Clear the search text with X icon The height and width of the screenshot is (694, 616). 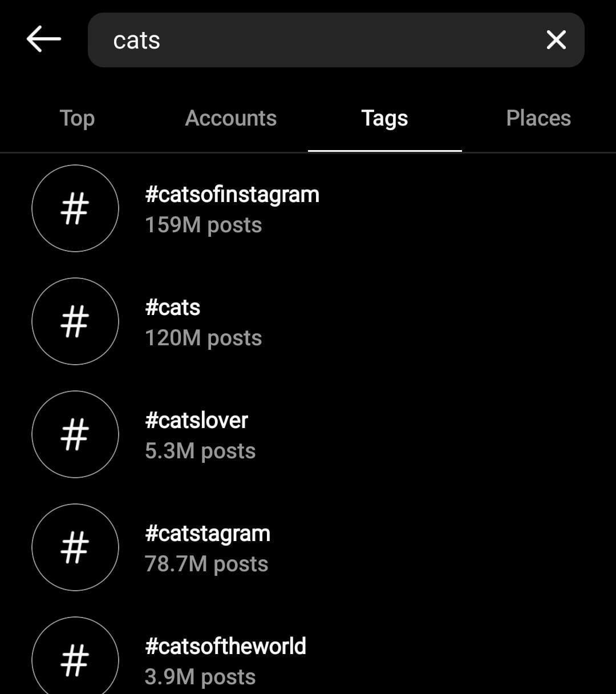click(x=556, y=40)
